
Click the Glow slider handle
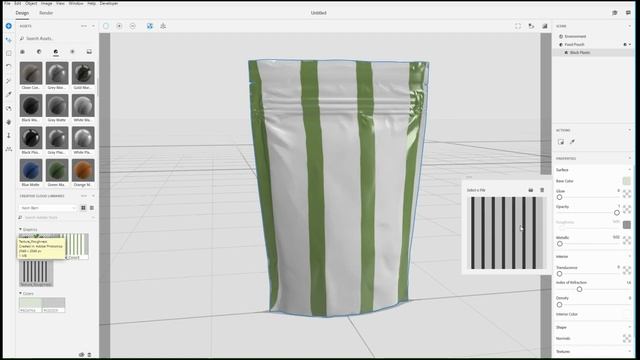pyautogui.click(x=560, y=197)
